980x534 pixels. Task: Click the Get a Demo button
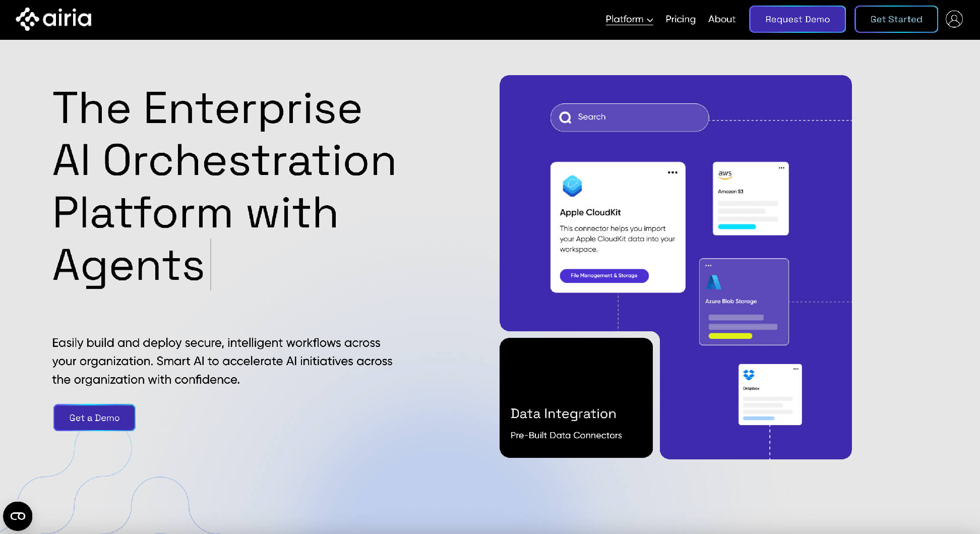(94, 418)
